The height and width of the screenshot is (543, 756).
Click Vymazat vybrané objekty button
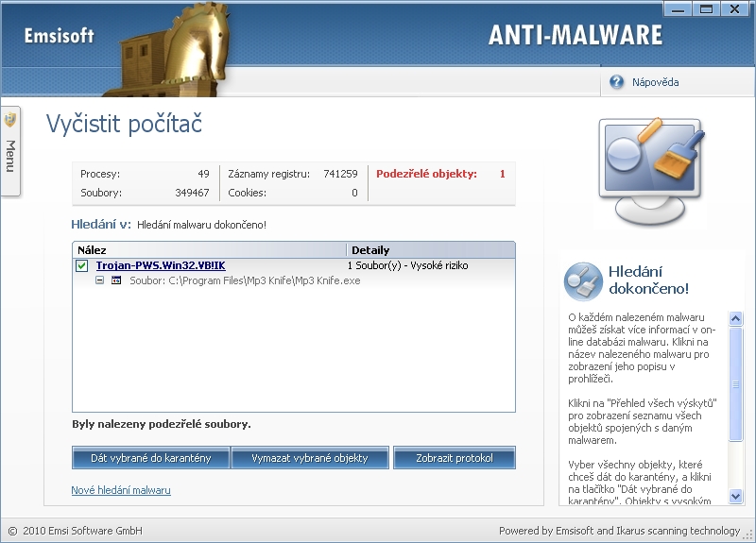coord(310,458)
